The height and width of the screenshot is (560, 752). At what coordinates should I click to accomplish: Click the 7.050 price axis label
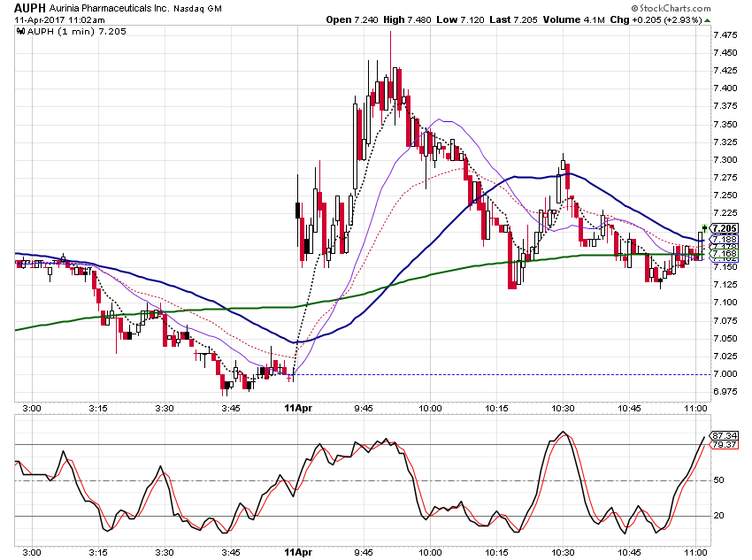(725, 338)
